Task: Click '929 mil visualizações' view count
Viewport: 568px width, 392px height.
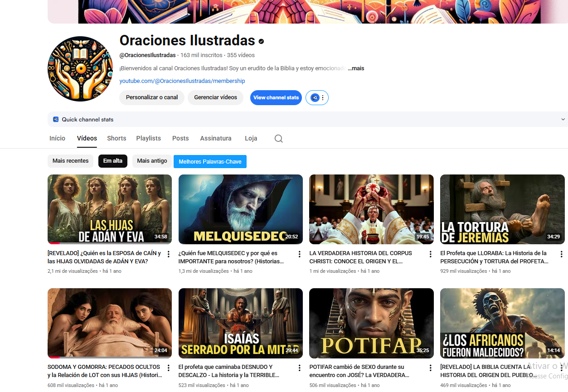Action: pos(464,271)
